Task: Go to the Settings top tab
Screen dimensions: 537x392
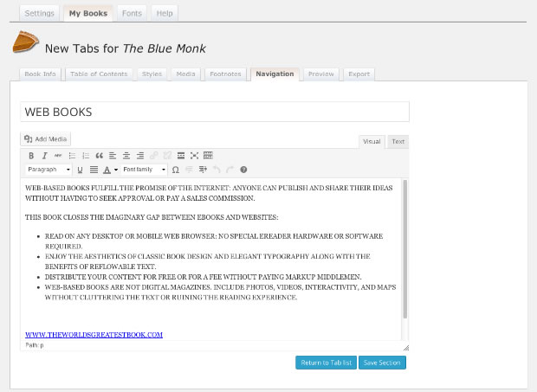Action: pos(39,14)
